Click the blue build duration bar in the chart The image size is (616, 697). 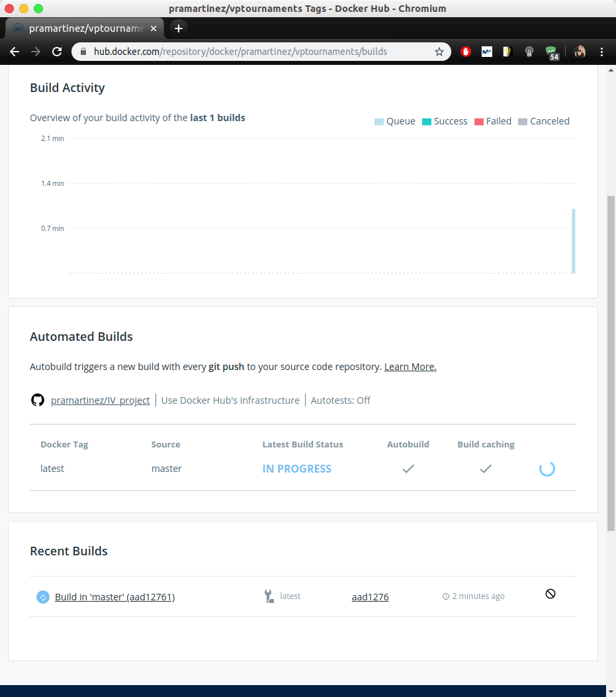click(x=573, y=241)
